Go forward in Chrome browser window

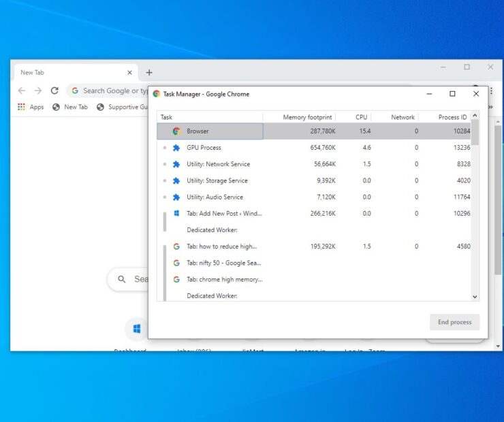38,91
